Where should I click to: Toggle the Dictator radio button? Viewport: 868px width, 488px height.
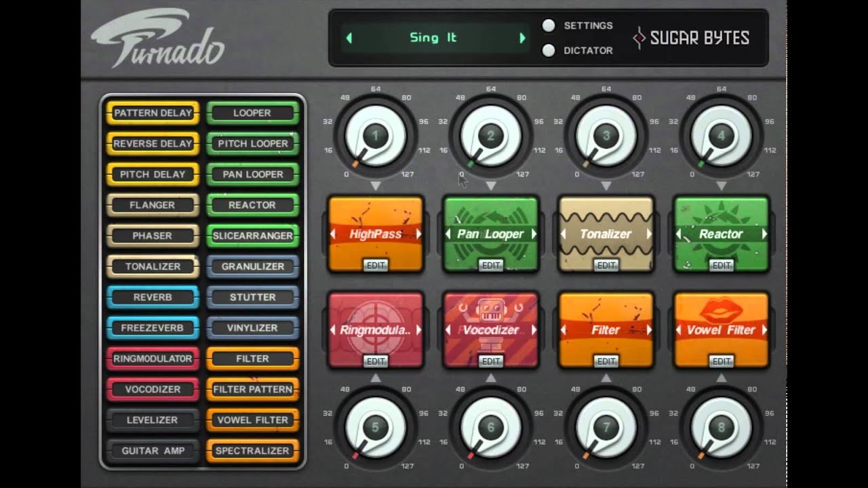tap(549, 50)
